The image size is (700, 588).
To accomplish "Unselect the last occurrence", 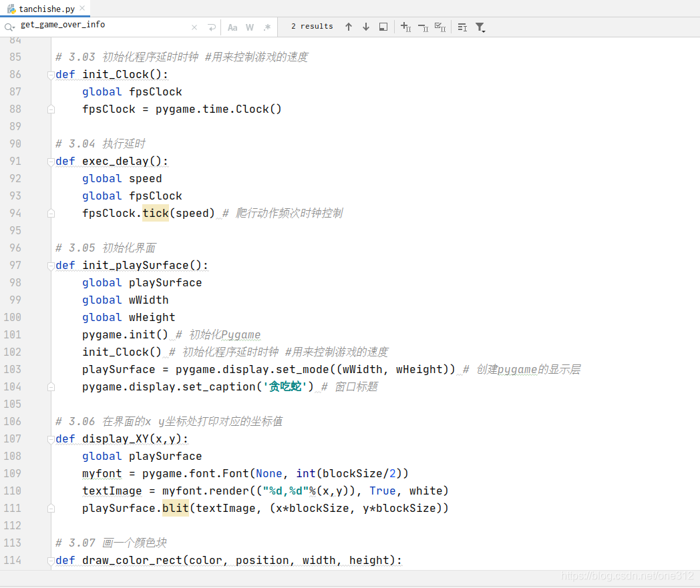I will (x=423, y=27).
